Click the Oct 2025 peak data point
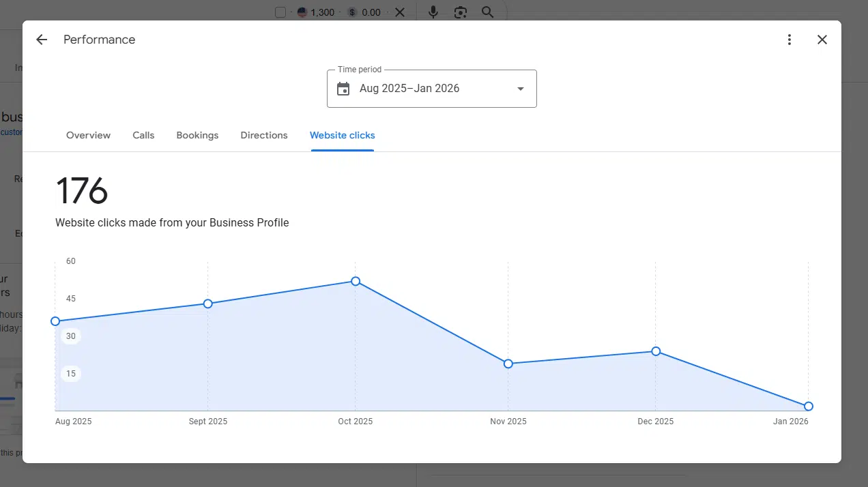This screenshot has height=487, width=868. point(356,281)
